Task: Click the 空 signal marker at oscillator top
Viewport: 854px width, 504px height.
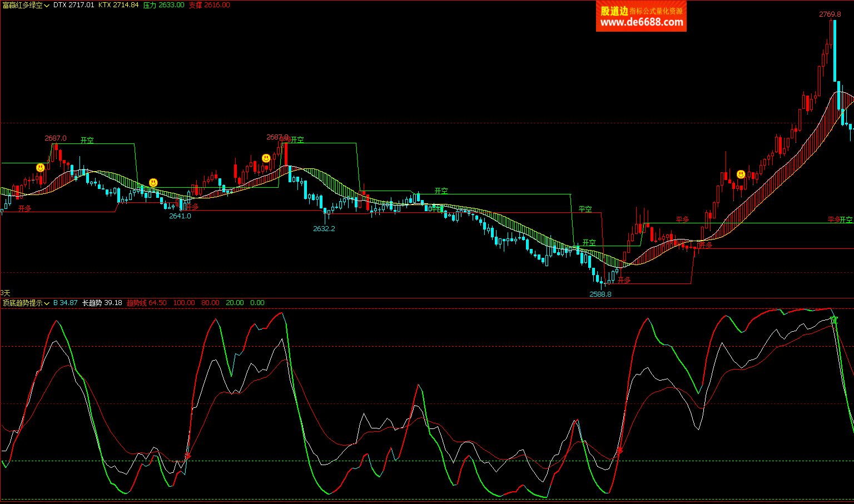Action: [833, 320]
